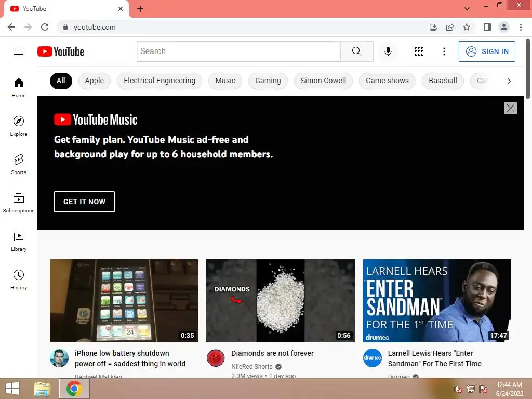The image size is (532, 399).
Task: Close the YouTube browser tab
Action: pyautogui.click(x=121, y=9)
